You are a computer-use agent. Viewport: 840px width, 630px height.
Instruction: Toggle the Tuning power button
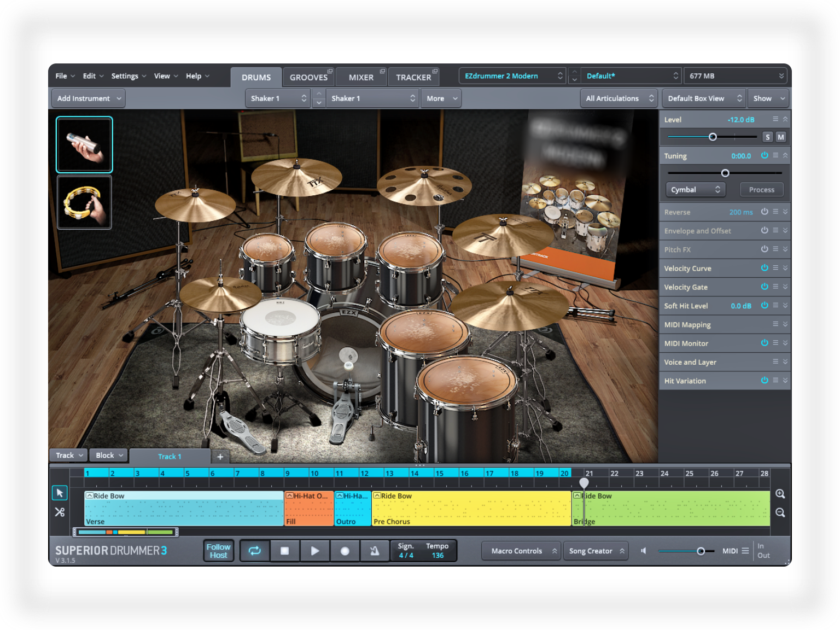765,155
